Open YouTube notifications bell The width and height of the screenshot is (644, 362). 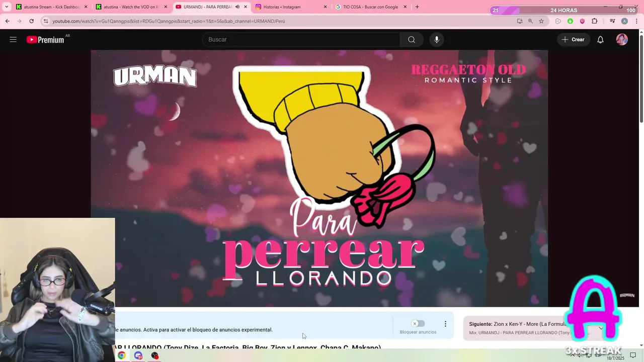tap(600, 39)
